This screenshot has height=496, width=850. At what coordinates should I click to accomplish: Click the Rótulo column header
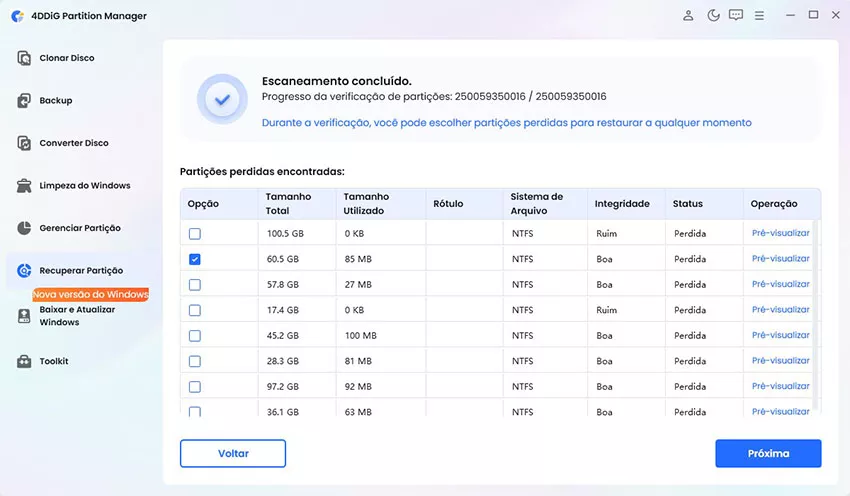click(465, 204)
